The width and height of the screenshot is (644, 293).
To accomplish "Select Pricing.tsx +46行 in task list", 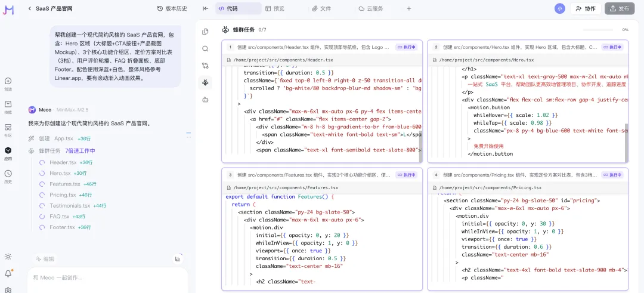I will pyautogui.click(x=66, y=195).
